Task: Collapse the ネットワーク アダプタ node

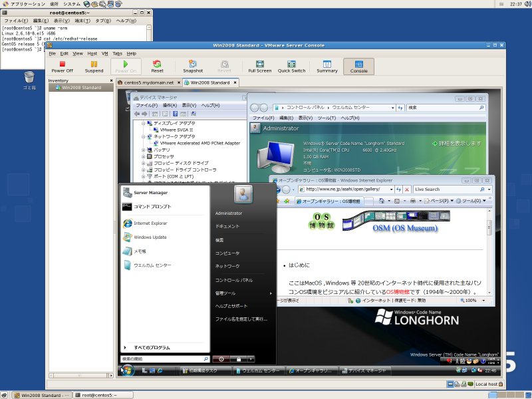Action: (143, 136)
